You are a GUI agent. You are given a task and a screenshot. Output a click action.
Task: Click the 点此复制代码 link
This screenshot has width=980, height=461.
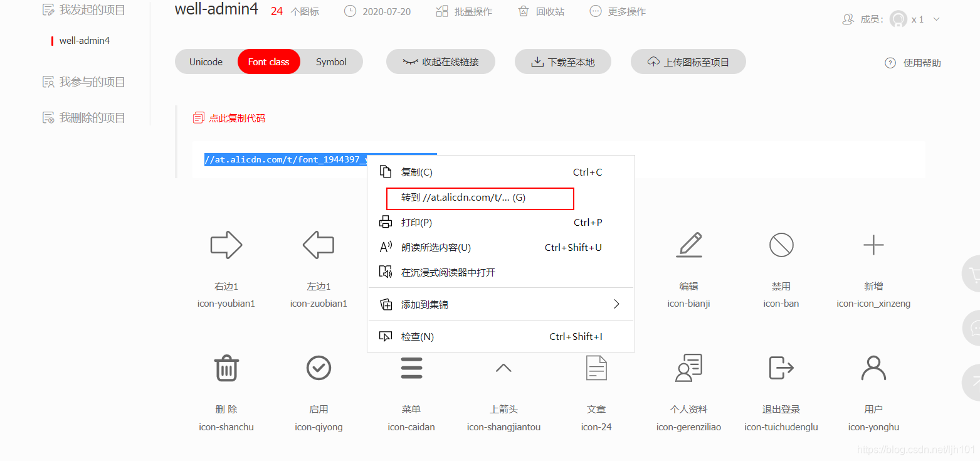[x=236, y=117]
